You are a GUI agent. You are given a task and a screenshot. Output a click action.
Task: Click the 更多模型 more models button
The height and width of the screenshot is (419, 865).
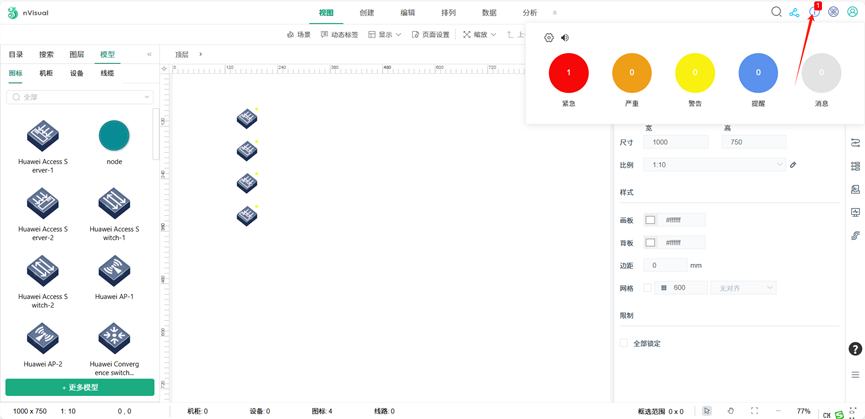tap(80, 387)
